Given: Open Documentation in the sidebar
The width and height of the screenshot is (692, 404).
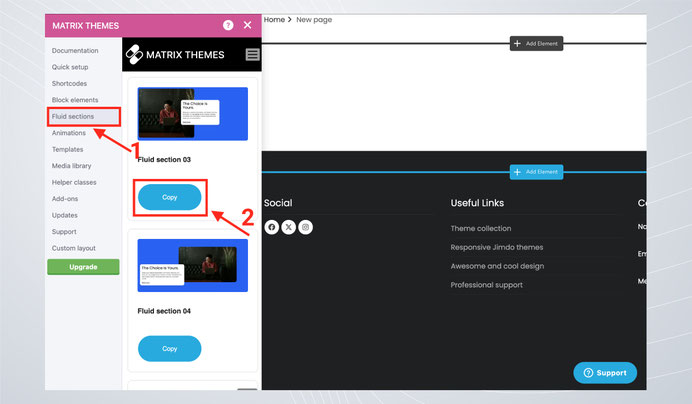Looking at the screenshot, I should click(x=75, y=50).
